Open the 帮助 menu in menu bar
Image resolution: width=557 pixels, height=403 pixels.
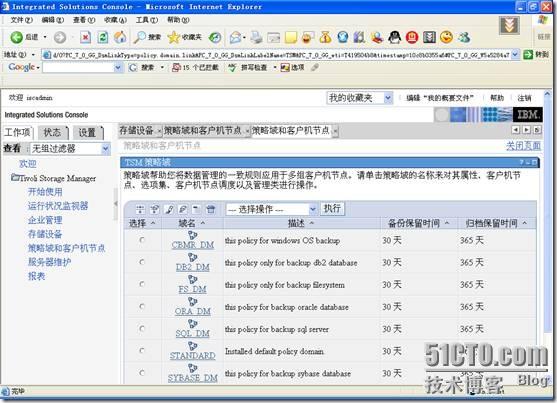coord(178,20)
